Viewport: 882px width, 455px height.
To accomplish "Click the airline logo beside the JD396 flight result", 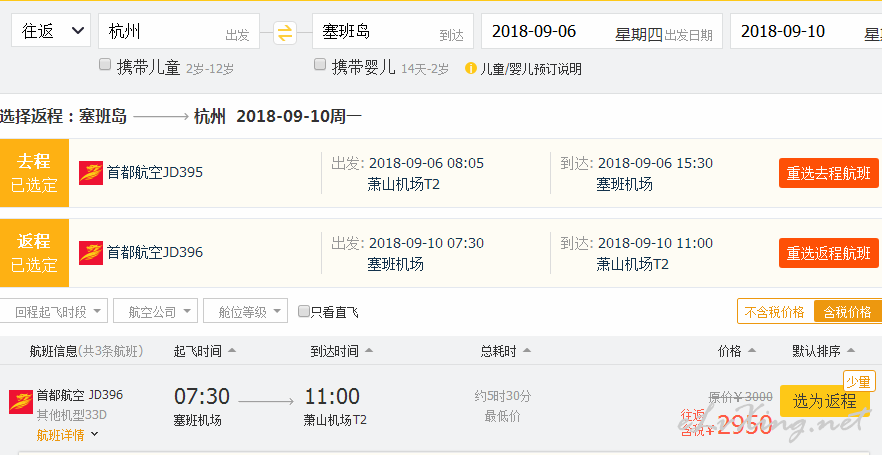I will [x=21, y=402].
